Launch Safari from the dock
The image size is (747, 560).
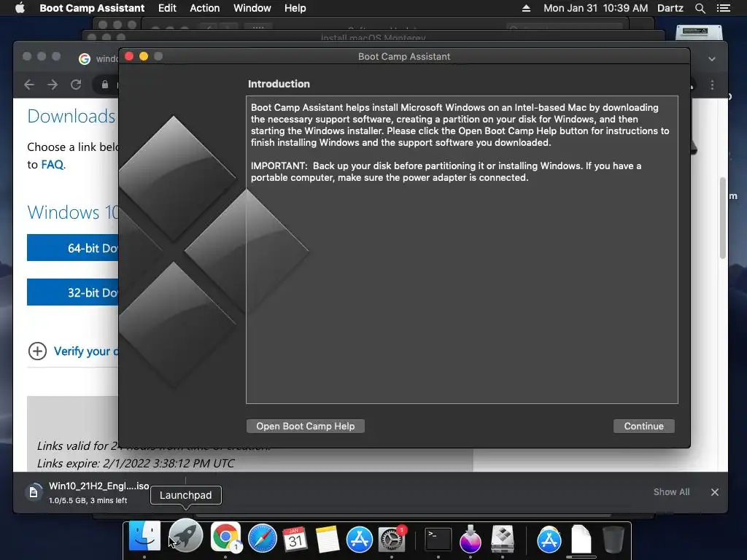(x=262, y=538)
